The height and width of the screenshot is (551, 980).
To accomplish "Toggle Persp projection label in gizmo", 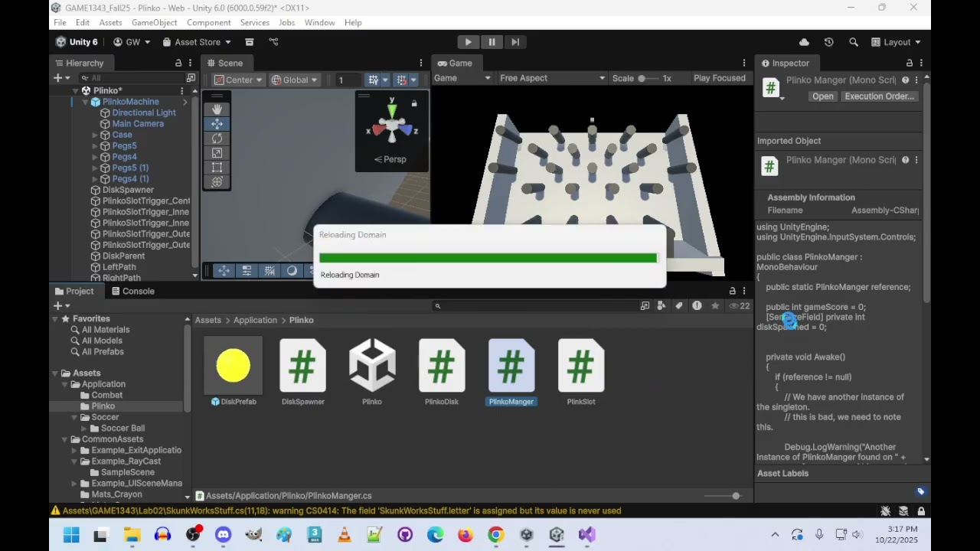I will (x=390, y=159).
